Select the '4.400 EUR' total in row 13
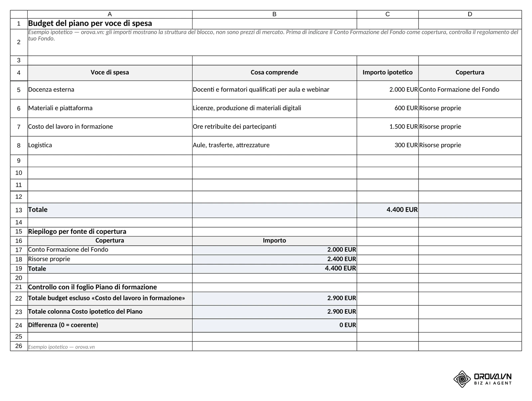This screenshot has width=532, height=401. pos(387,210)
